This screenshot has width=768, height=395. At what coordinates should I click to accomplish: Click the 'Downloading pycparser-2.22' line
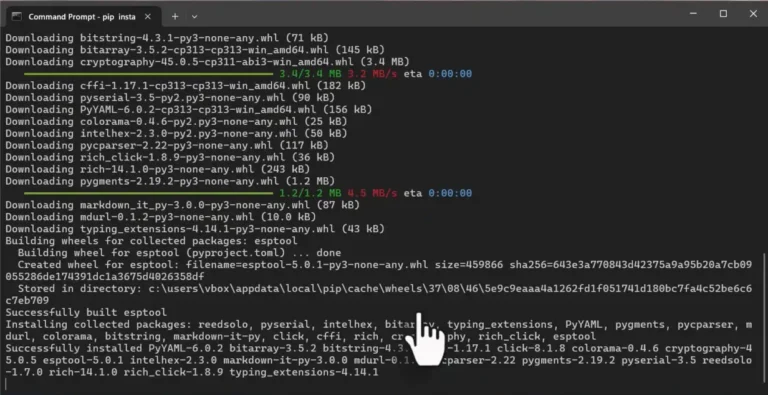click(x=167, y=146)
